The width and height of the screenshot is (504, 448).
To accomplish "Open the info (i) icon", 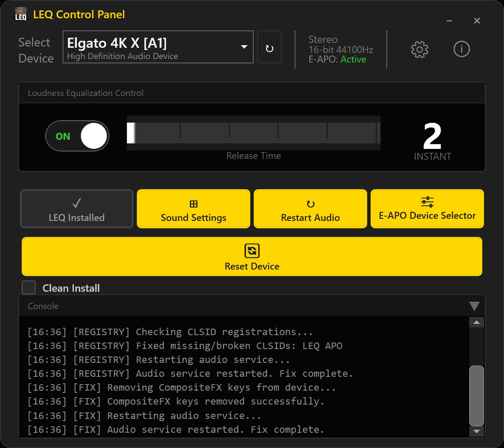I will click(x=461, y=49).
